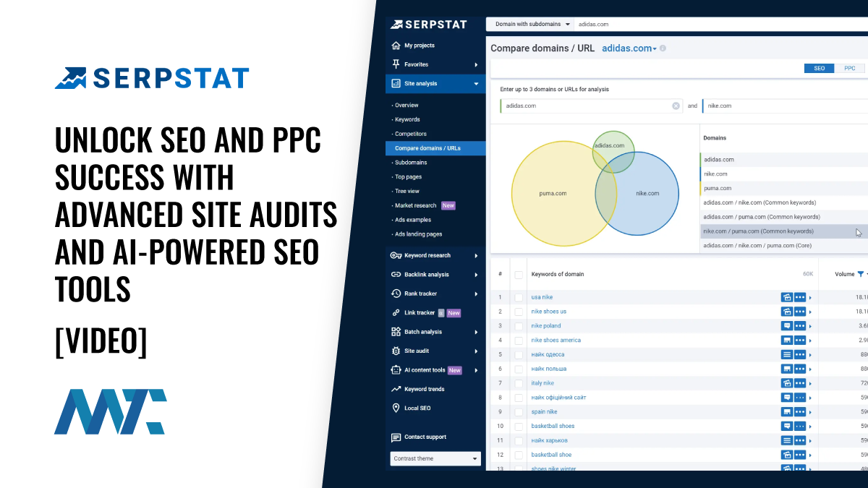
Task: Open Tree view in sidebar
Action: tap(407, 192)
